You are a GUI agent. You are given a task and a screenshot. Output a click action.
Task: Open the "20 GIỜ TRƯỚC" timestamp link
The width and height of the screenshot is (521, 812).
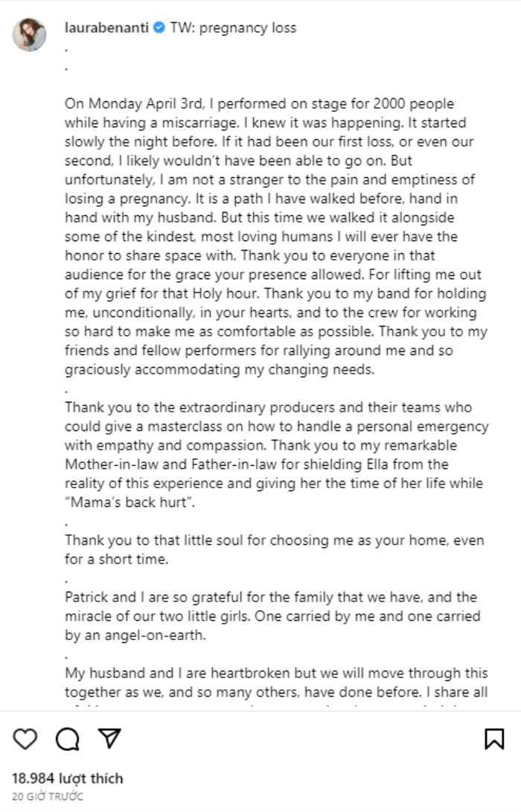(x=47, y=796)
